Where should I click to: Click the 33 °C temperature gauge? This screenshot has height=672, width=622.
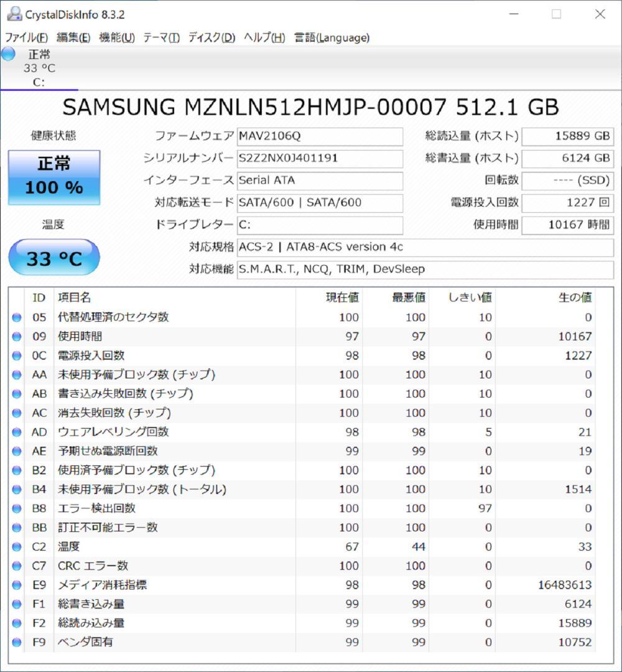click(x=54, y=257)
